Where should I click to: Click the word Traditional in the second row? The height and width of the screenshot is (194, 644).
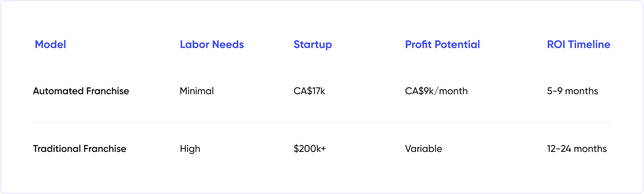click(x=57, y=149)
